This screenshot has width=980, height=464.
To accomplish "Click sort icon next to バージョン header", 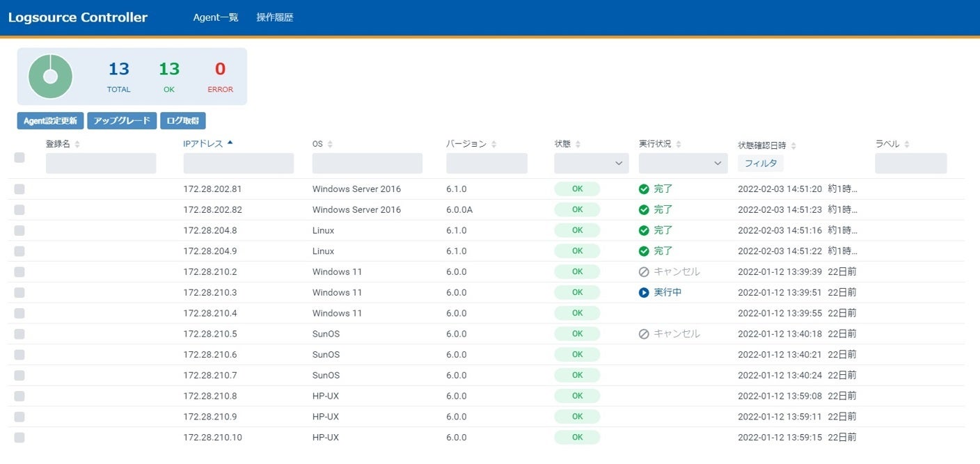I will (493, 144).
